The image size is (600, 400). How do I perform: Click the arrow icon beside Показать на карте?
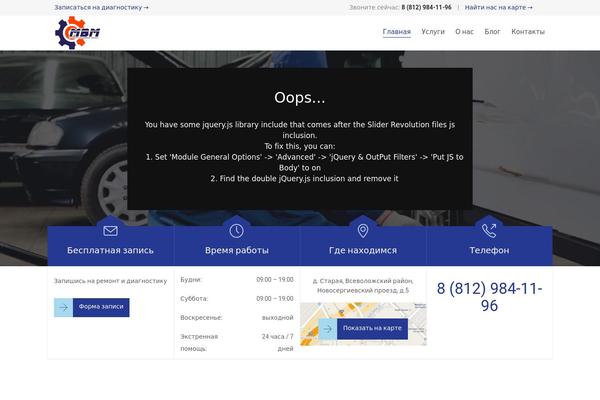tap(328, 329)
